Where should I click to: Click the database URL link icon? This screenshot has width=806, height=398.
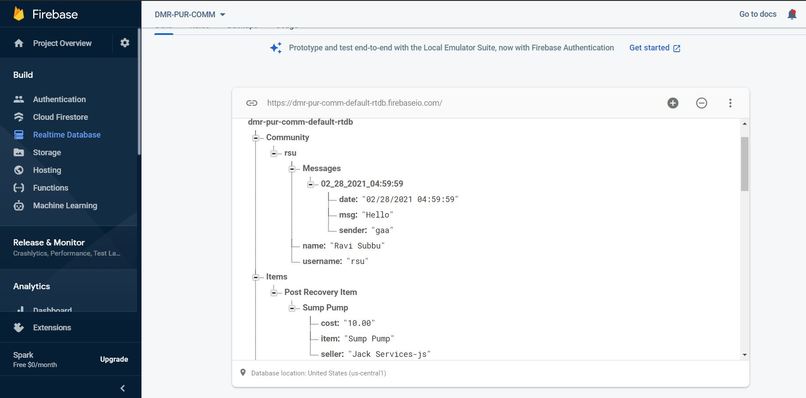[x=251, y=103]
